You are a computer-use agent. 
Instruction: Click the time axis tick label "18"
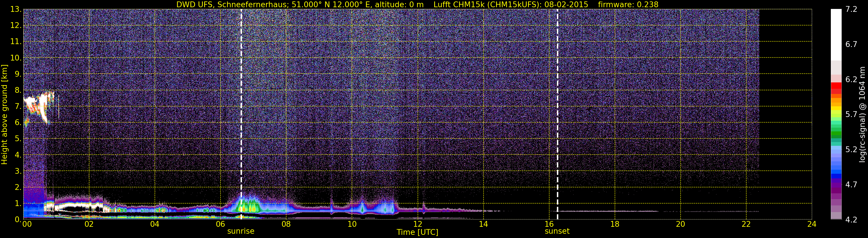614,224
